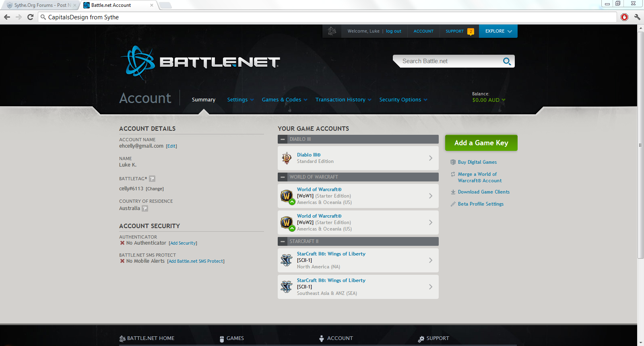This screenshot has height=346, width=644.
Task: Click the footer Account icon
Action: click(322, 339)
